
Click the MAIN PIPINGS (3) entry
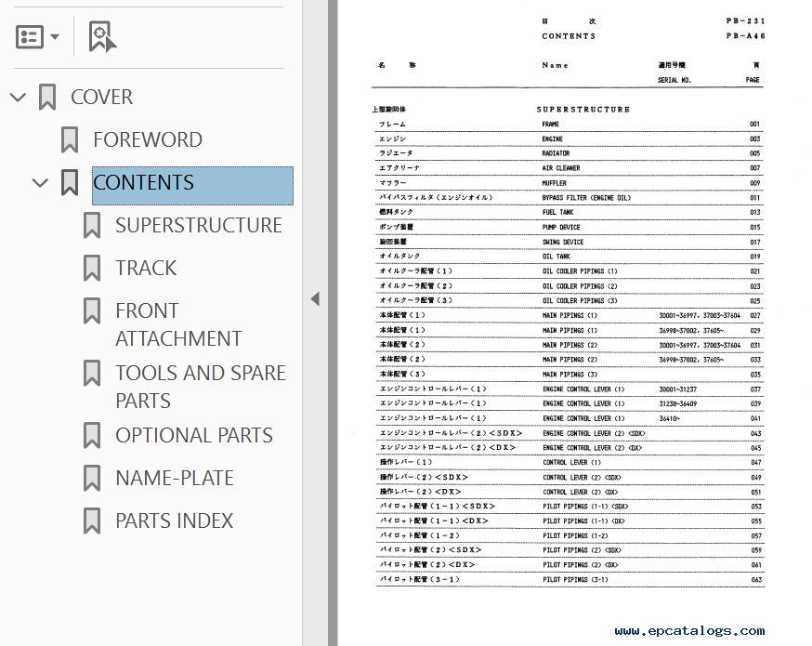tap(570, 375)
